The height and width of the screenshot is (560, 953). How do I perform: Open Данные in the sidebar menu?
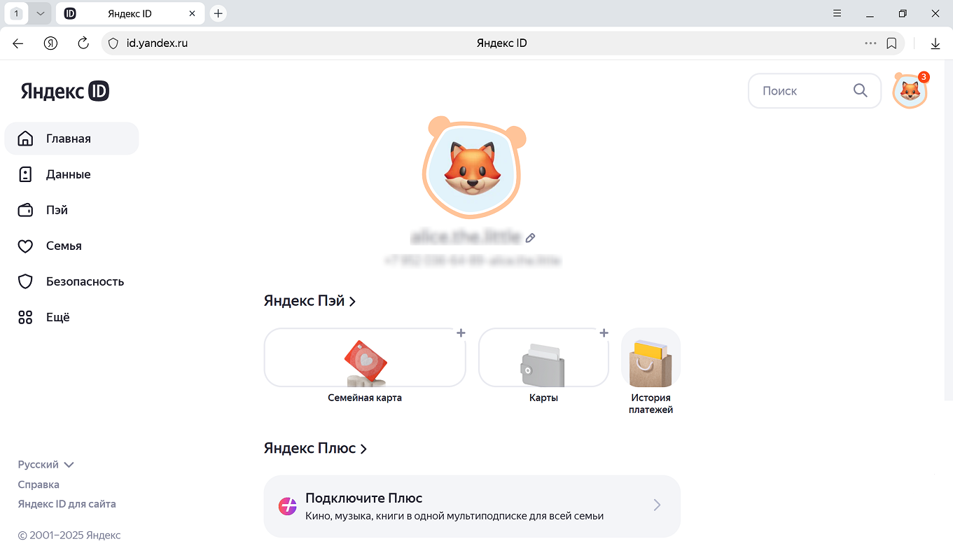coord(68,174)
